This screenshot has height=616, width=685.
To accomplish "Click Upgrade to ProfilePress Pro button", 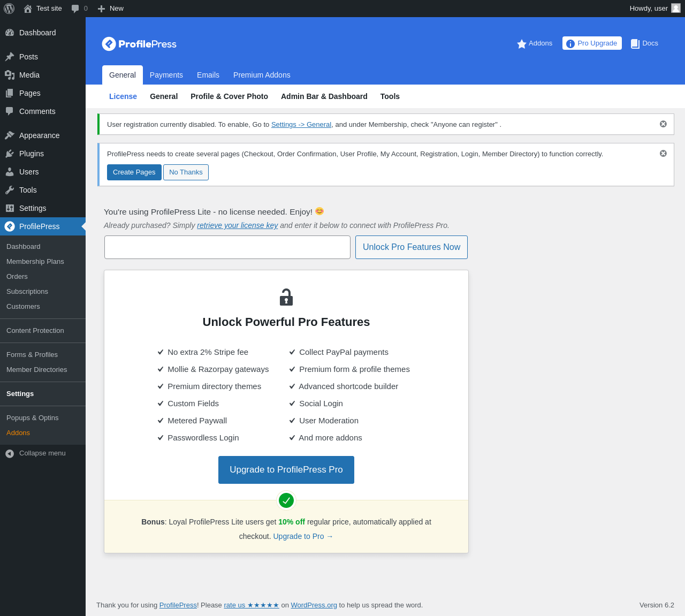I will point(286,470).
